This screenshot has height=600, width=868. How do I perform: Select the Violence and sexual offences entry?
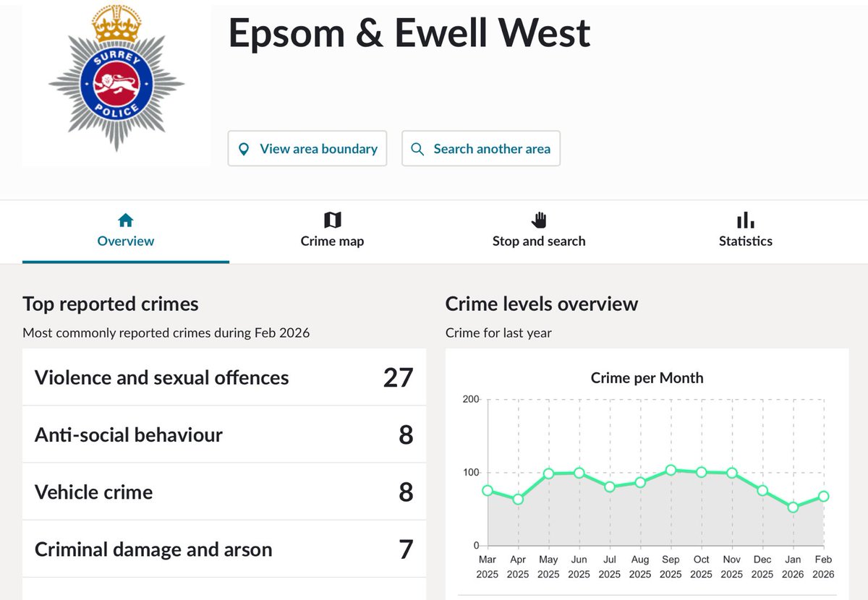(x=224, y=377)
